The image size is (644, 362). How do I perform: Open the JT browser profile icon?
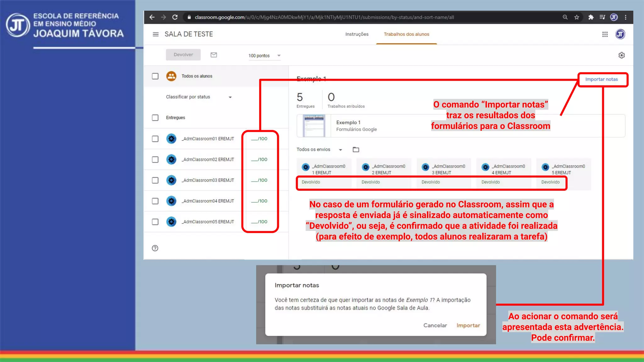click(x=614, y=17)
